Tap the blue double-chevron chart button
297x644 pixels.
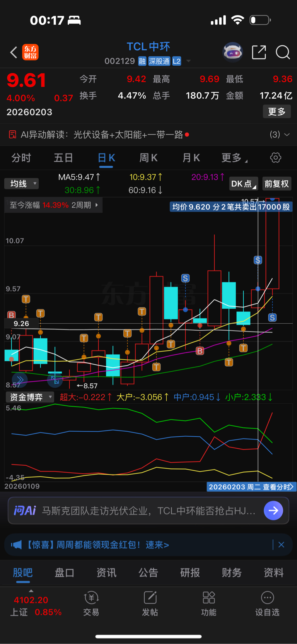pos(20,380)
